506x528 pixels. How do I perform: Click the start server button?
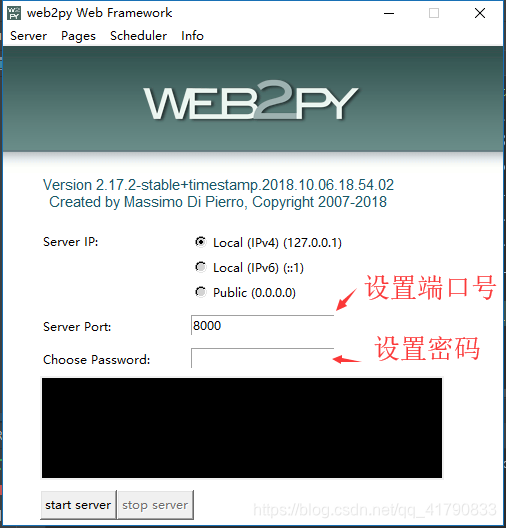click(x=78, y=505)
